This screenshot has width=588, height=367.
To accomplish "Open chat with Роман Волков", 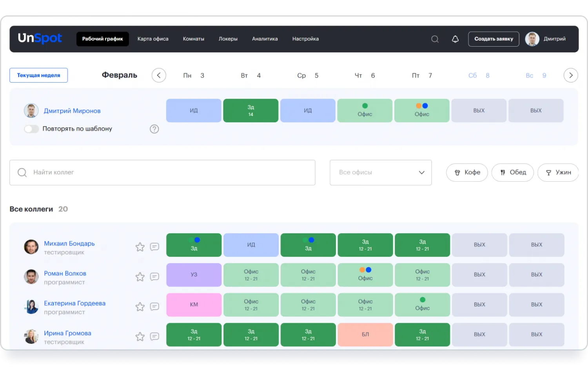I will tap(154, 277).
